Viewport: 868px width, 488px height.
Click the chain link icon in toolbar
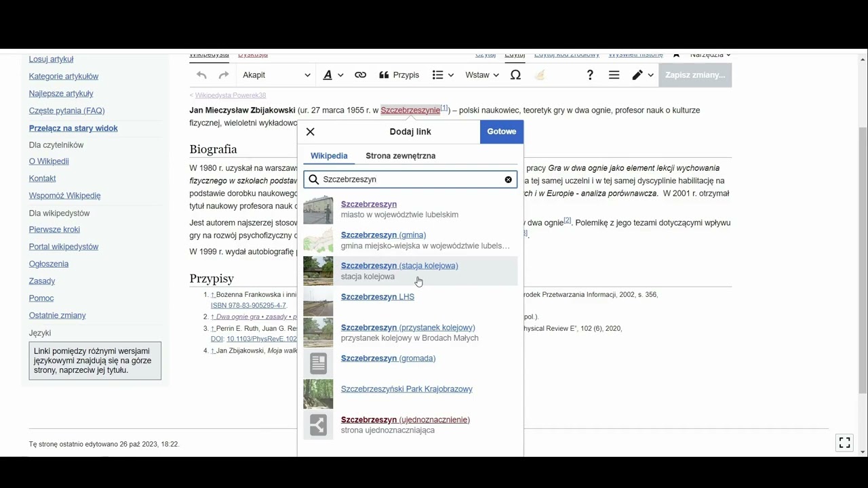coord(361,75)
